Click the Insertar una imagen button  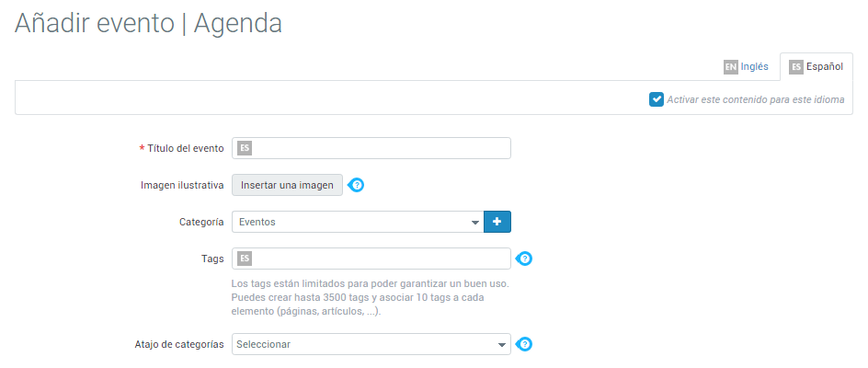pyautogui.click(x=287, y=185)
